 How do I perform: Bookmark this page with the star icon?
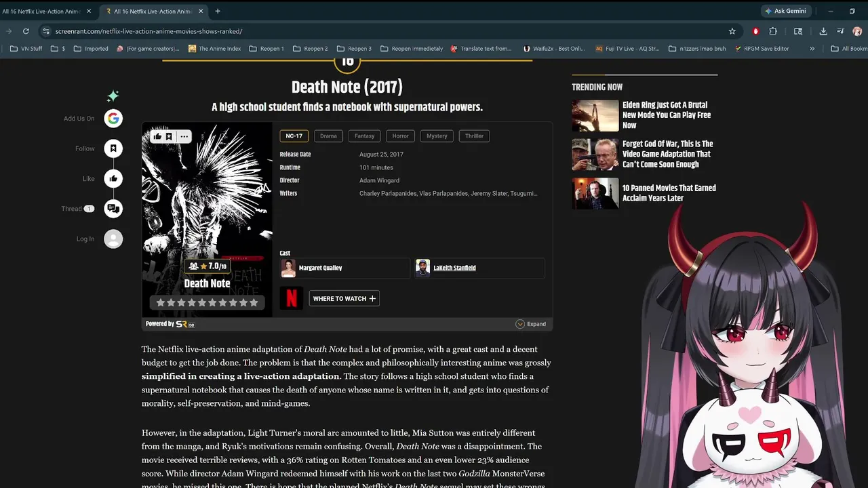pos(732,31)
